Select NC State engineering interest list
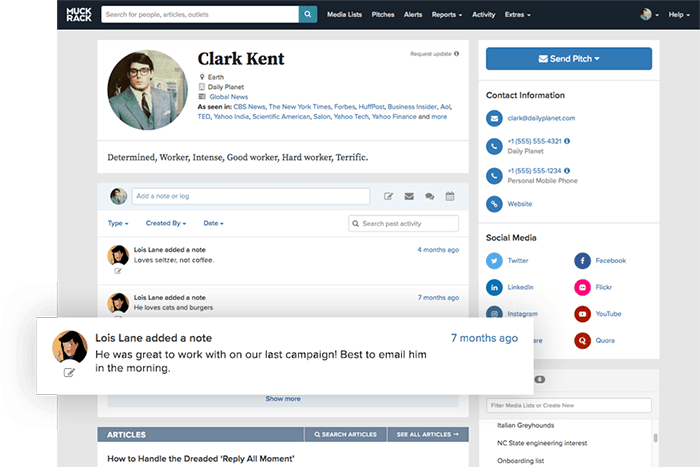 (542, 443)
